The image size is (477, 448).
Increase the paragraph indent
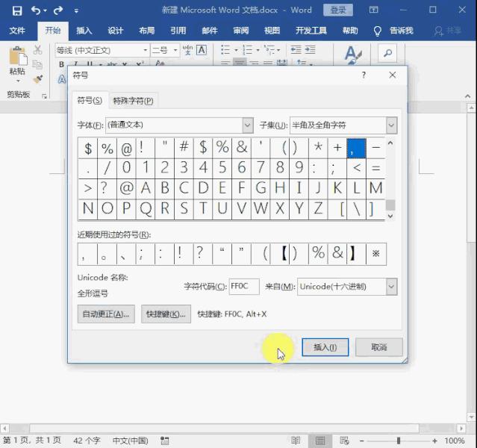click(x=310, y=49)
